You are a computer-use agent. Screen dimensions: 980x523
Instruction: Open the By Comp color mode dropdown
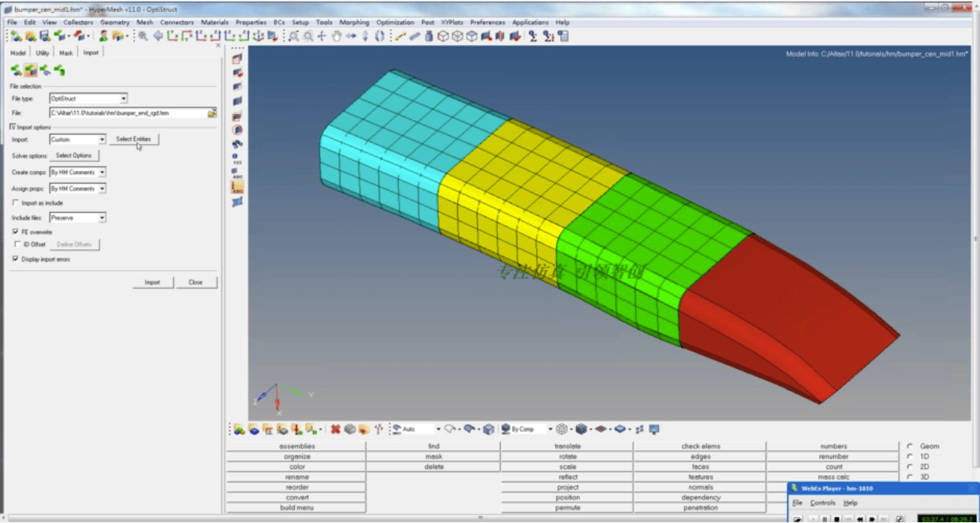[x=550, y=429]
